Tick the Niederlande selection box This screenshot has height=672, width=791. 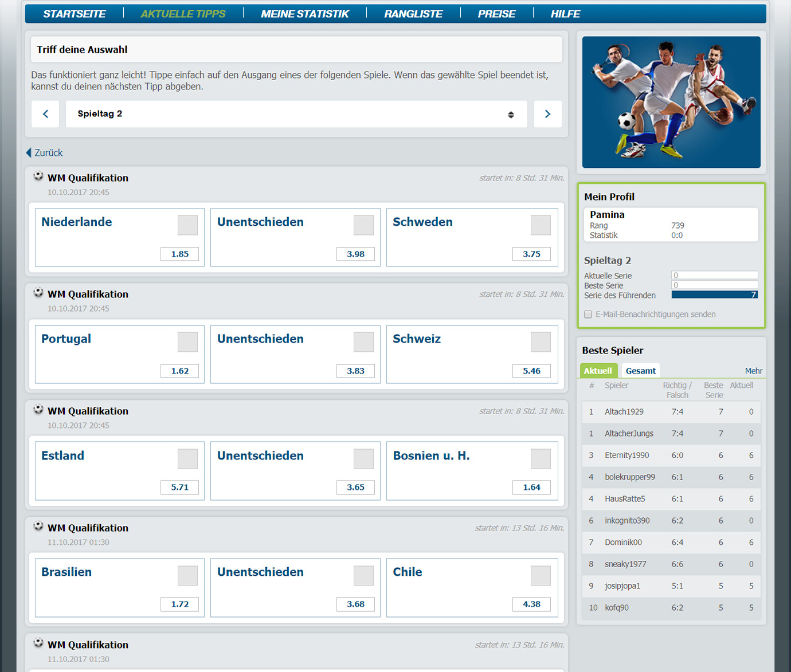pos(187,225)
